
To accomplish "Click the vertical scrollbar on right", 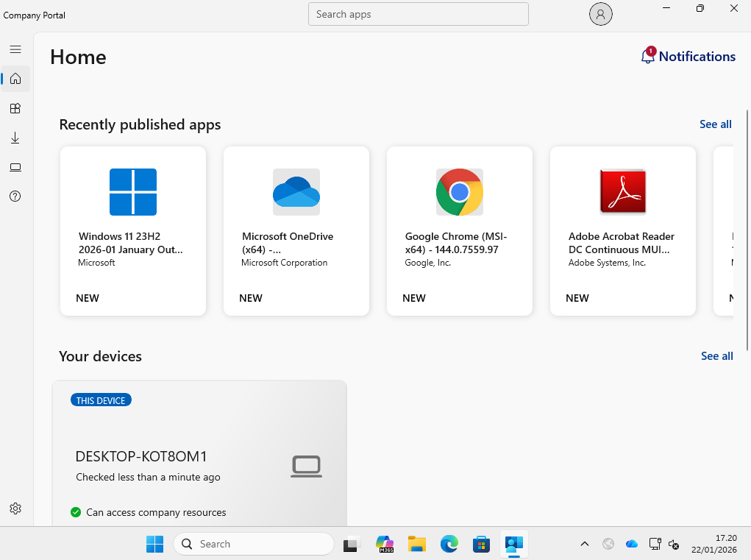I will pyautogui.click(x=747, y=221).
